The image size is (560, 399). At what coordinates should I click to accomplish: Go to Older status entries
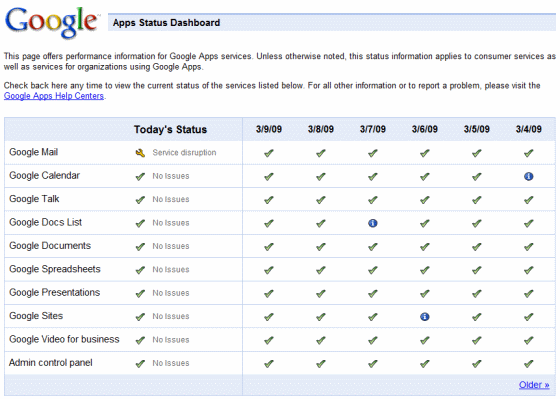click(x=534, y=385)
